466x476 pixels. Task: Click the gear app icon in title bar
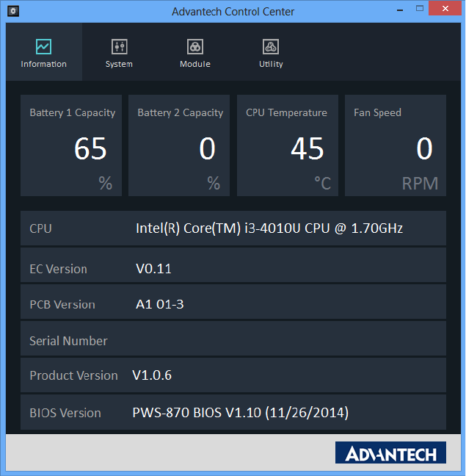[13, 11]
